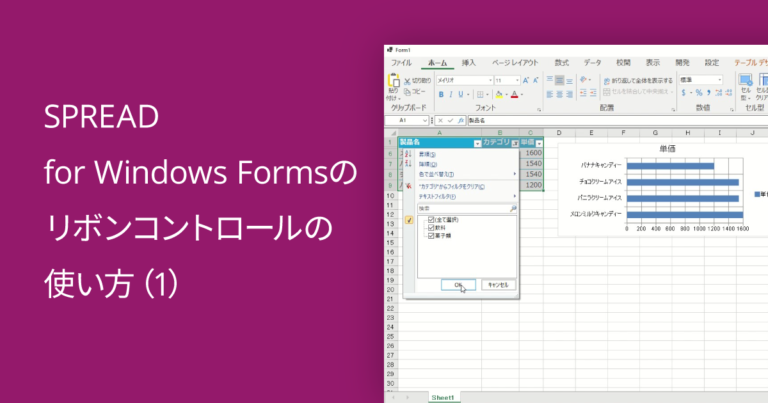Center text horizontally
Viewport: 768px width, 403px height.
click(x=559, y=95)
